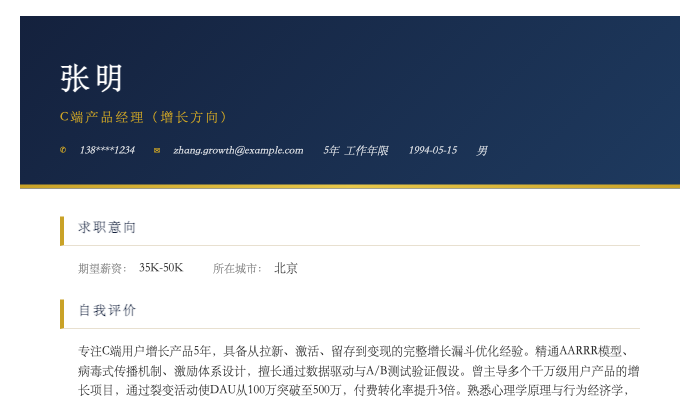700x400 pixels.
Task: Click the 自我评价 section heading
Action: [x=107, y=310]
